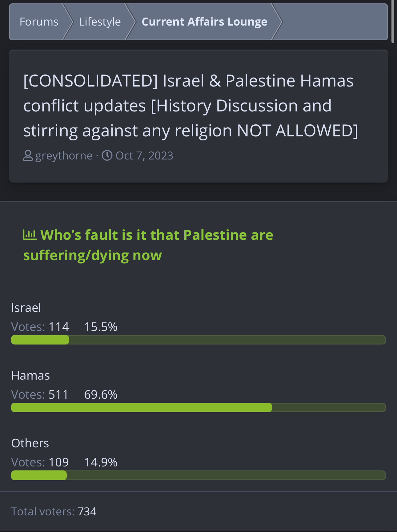The image size is (397, 532).
Task: Select the Others poll option
Action: (30, 443)
